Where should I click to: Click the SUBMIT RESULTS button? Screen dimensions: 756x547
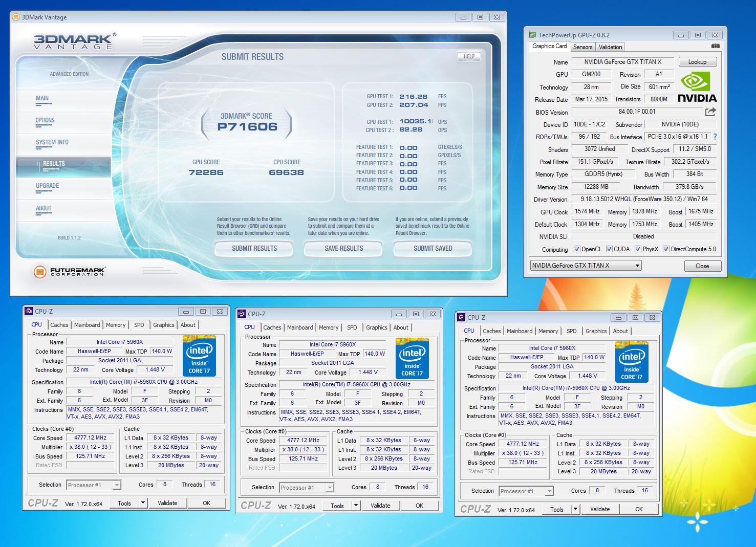254,248
